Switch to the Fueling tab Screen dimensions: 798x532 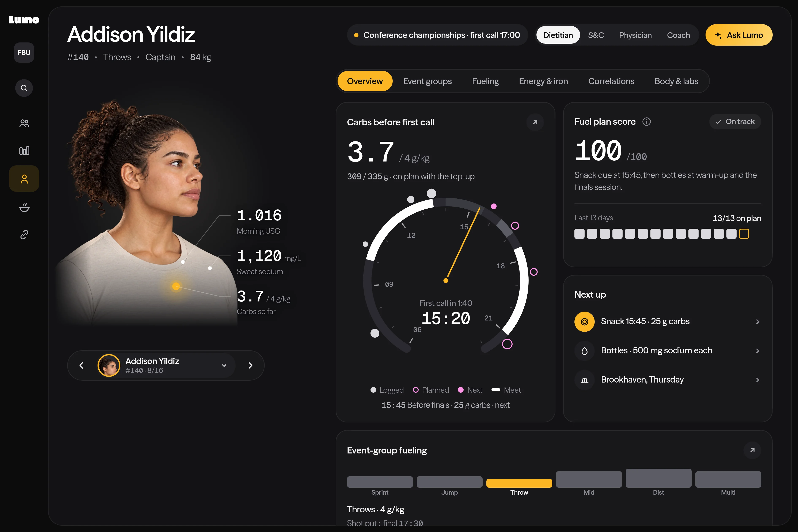pos(485,81)
